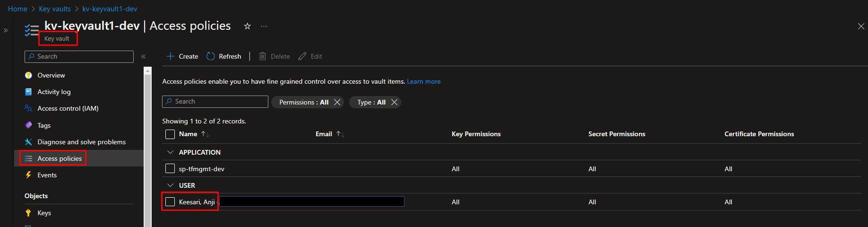
Task: Sort by Name column arrows
Action: 205,134
